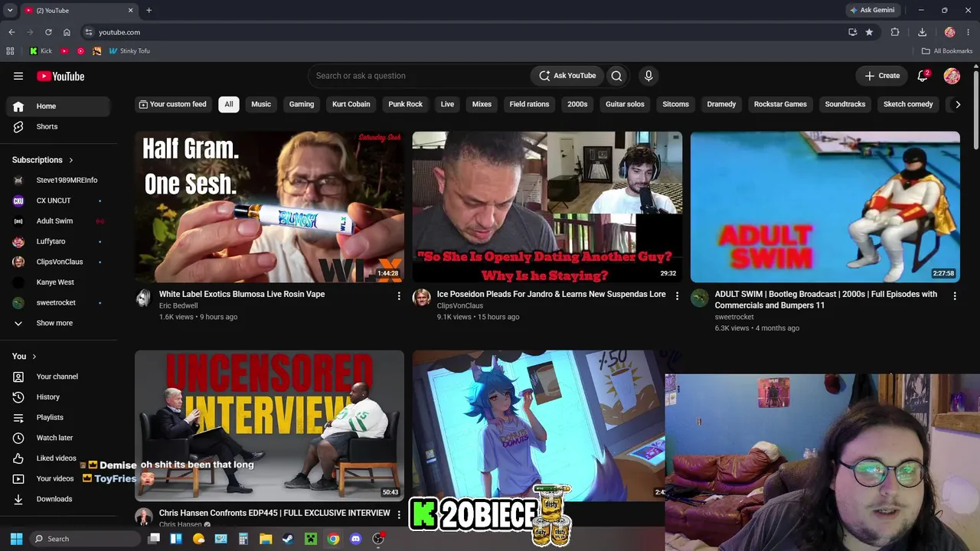This screenshot has width=980, height=551.
Task: Click the Chrome address bar URL
Action: 119,32
